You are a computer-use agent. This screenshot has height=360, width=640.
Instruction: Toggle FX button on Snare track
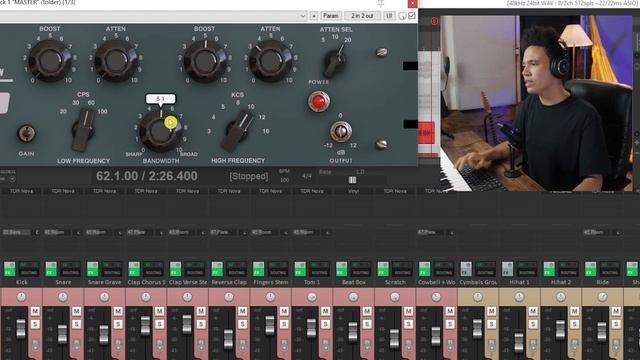tap(51, 269)
